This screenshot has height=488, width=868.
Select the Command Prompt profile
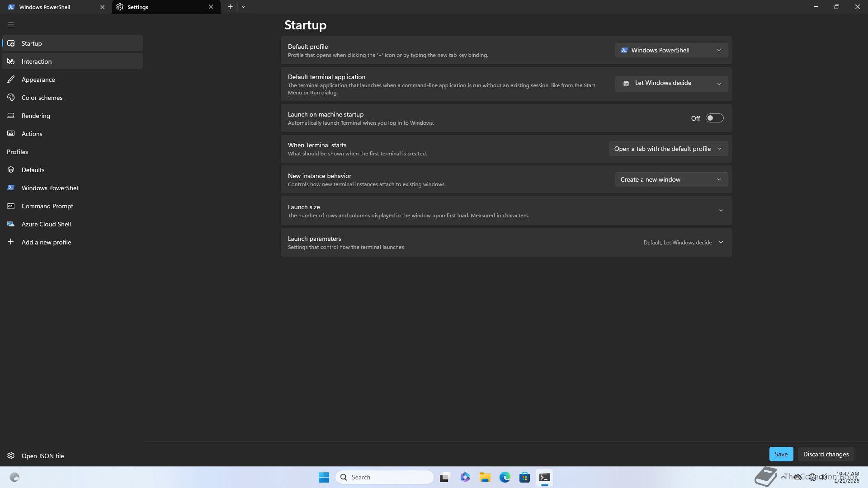[x=47, y=206]
